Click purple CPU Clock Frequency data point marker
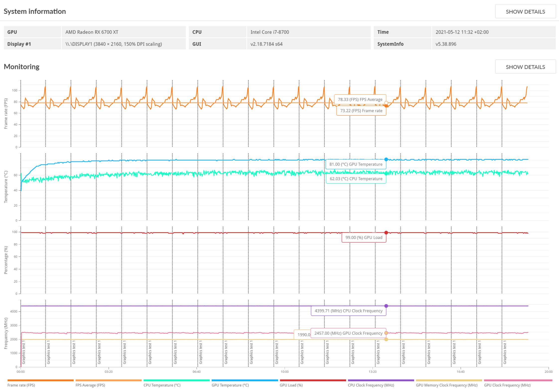 coord(386,306)
